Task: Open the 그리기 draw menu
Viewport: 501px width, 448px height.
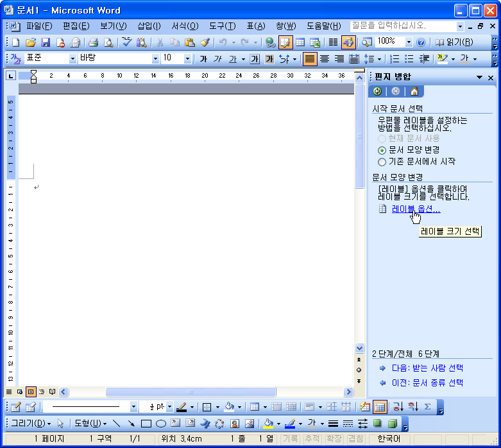Action: click(x=31, y=424)
